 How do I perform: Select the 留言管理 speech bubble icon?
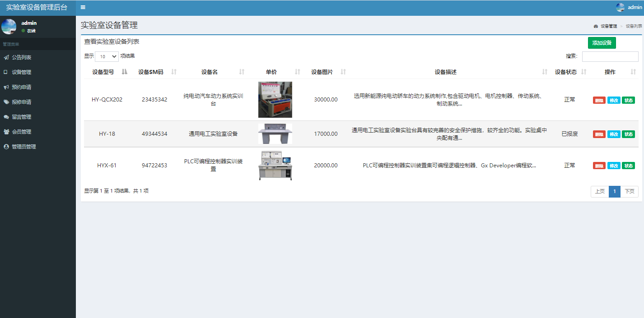click(x=6, y=116)
